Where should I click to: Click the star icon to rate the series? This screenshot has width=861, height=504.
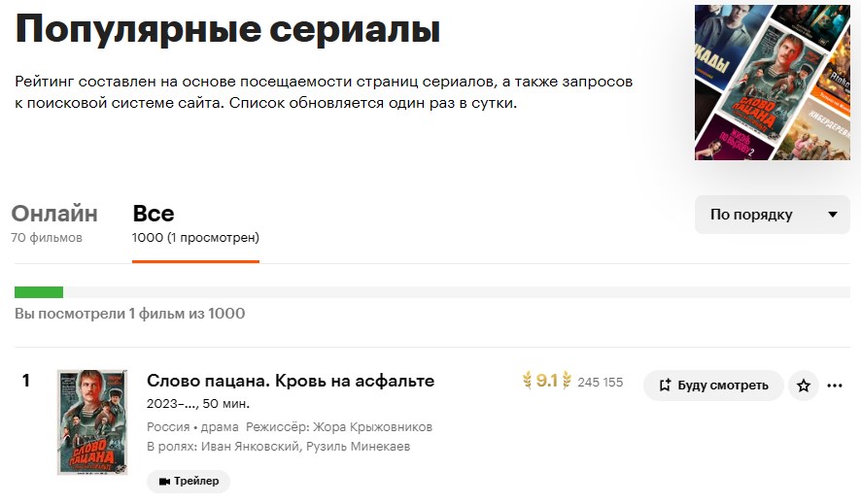(804, 386)
